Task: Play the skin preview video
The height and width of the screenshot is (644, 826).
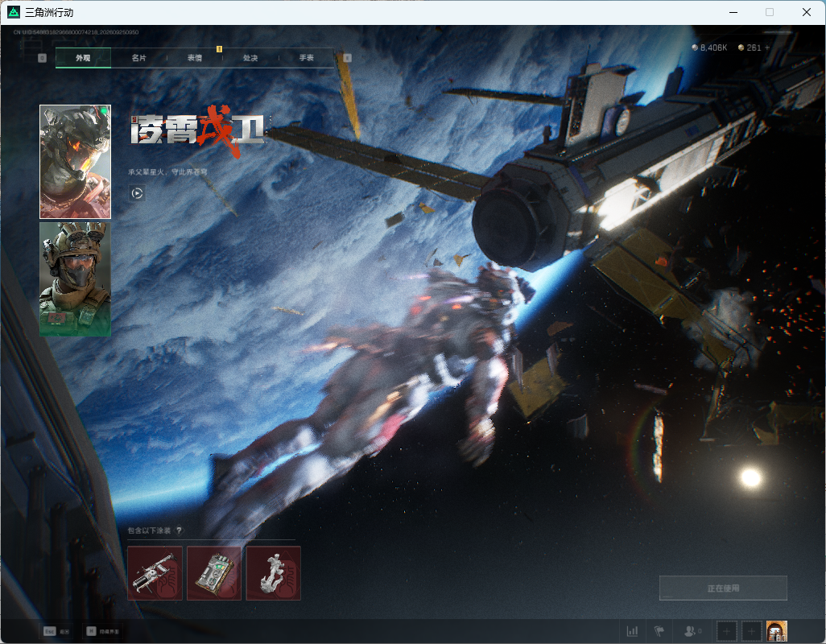Action: pyautogui.click(x=137, y=193)
